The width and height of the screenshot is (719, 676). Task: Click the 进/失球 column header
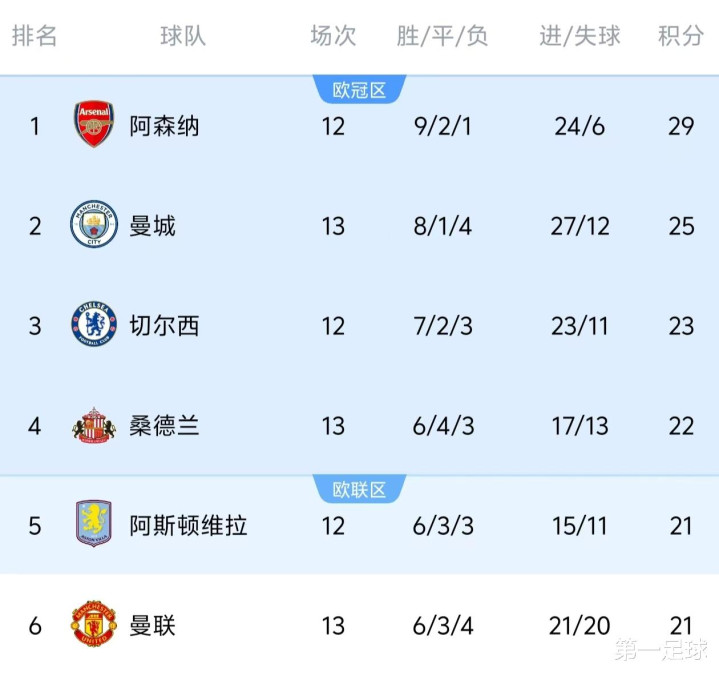[580, 36]
